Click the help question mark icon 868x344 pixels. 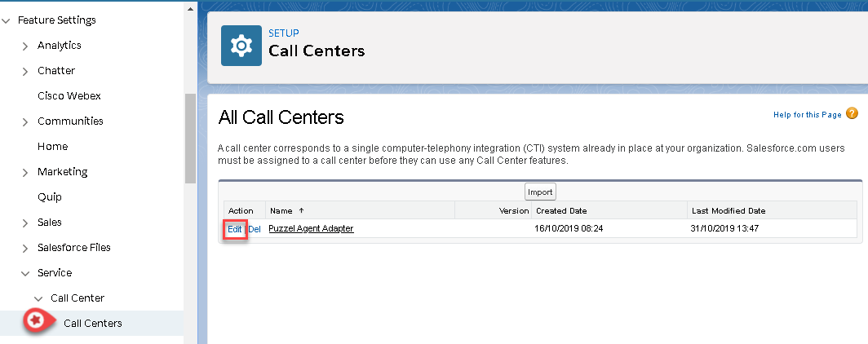pyautogui.click(x=852, y=114)
